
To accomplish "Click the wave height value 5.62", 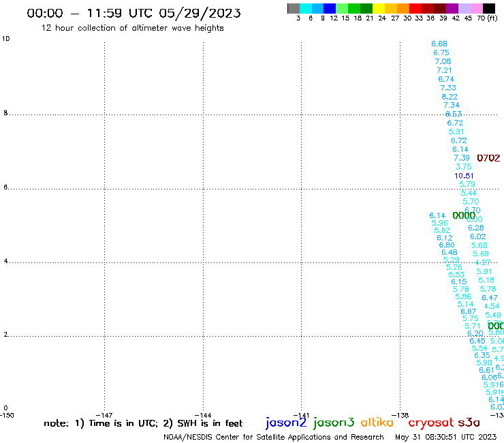I will pyautogui.click(x=442, y=230).
